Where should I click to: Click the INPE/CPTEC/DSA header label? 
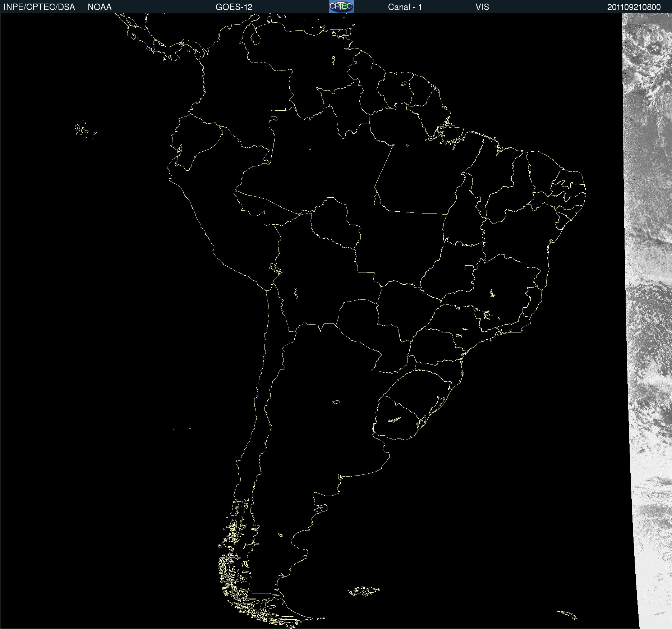[x=39, y=7]
